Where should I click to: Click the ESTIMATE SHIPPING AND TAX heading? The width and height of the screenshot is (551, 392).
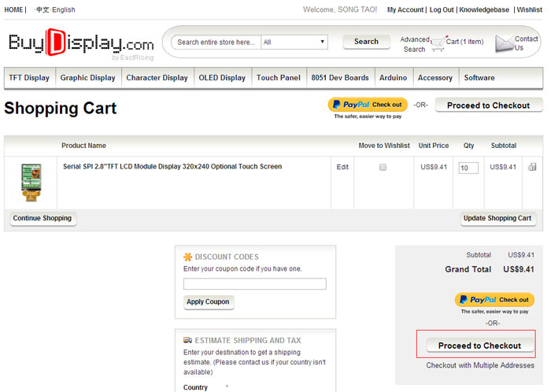tap(248, 340)
